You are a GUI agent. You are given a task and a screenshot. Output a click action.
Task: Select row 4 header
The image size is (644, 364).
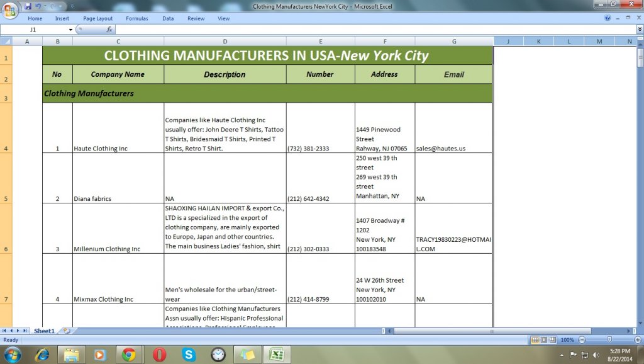[x=6, y=128]
